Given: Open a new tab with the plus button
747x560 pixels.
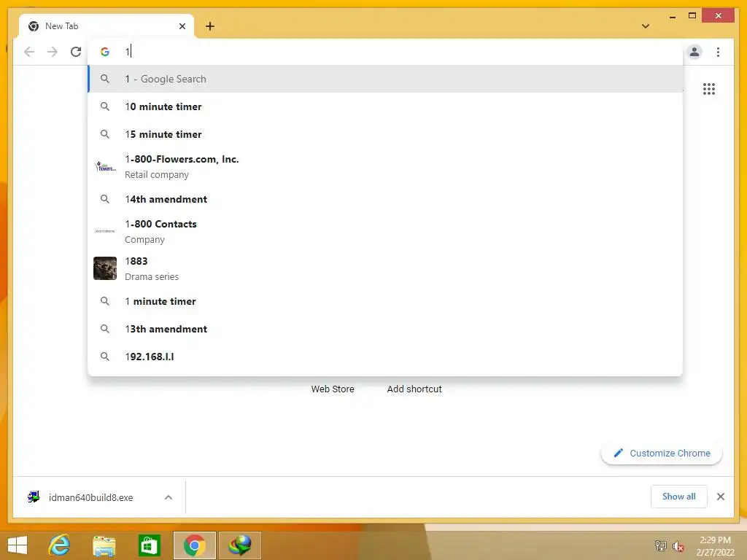Looking at the screenshot, I should [x=210, y=26].
